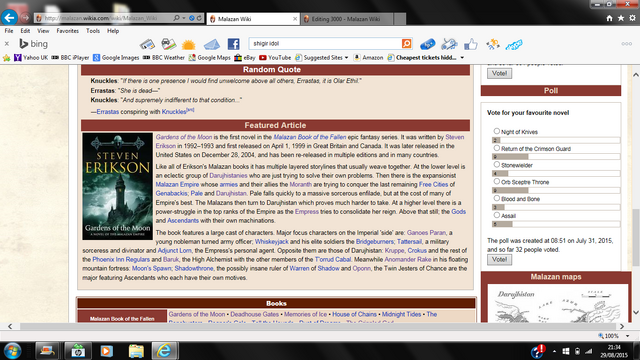Refresh the page with the reload icon
The height and width of the screenshot is (360, 640).
tap(200, 18)
